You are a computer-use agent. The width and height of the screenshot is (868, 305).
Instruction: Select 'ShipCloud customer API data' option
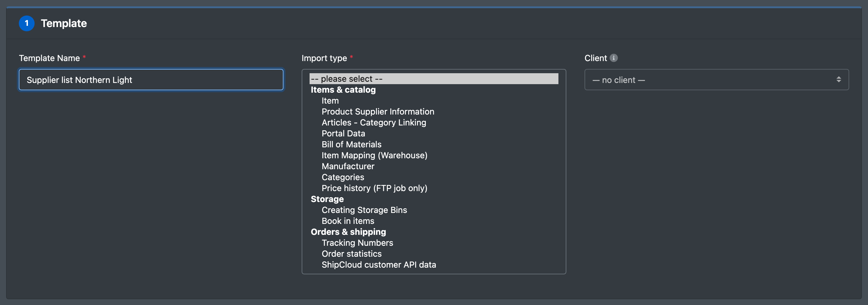[x=434, y=265]
